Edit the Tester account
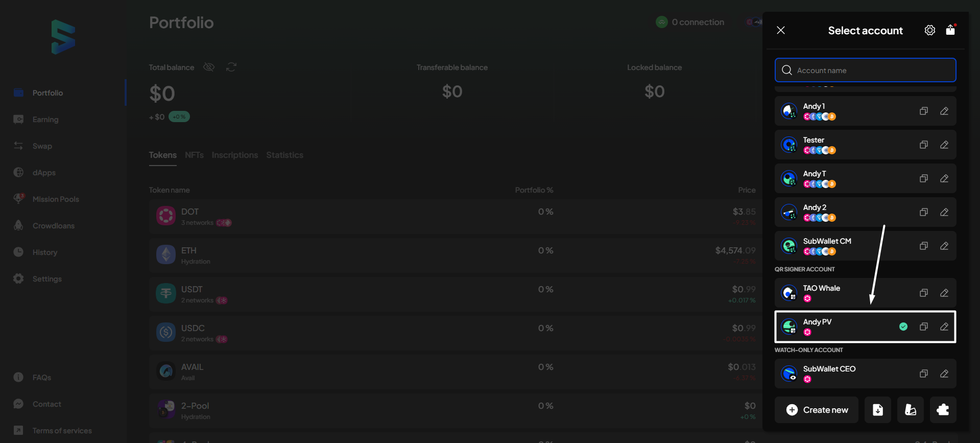The image size is (980, 443). (x=944, y=145)
